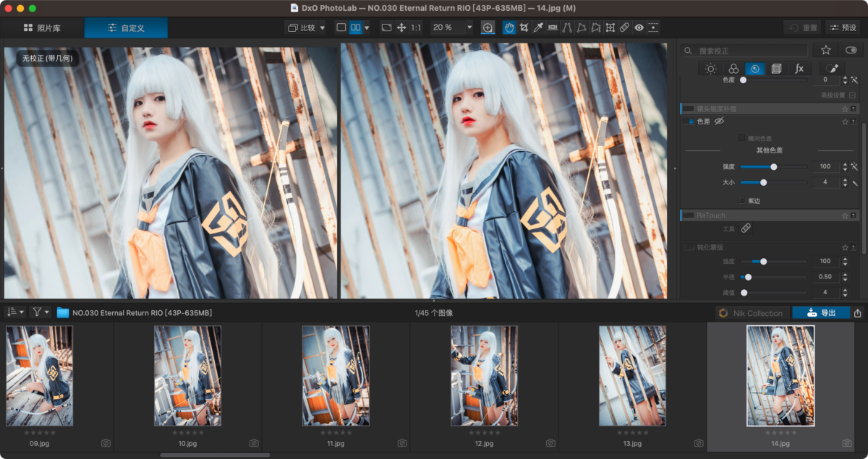Enable the 钝化蒙版 switch

[x=689, y=247]
